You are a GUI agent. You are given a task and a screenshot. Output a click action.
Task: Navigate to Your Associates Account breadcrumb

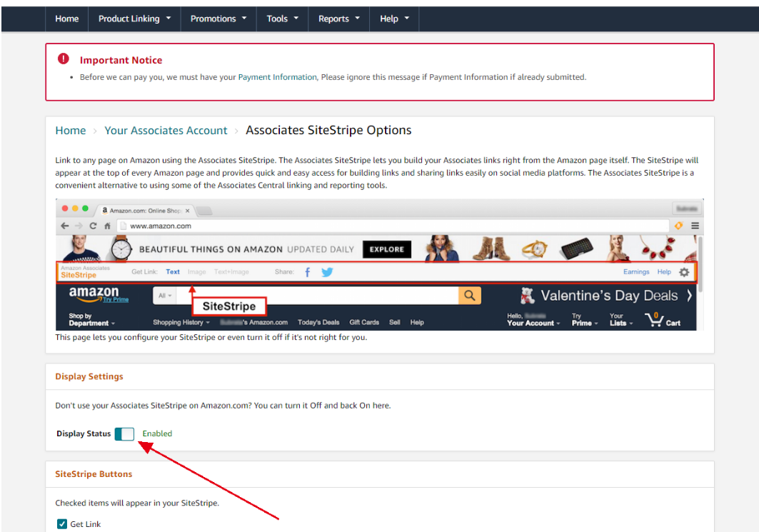pyautogui.click(x=166, y=130)
